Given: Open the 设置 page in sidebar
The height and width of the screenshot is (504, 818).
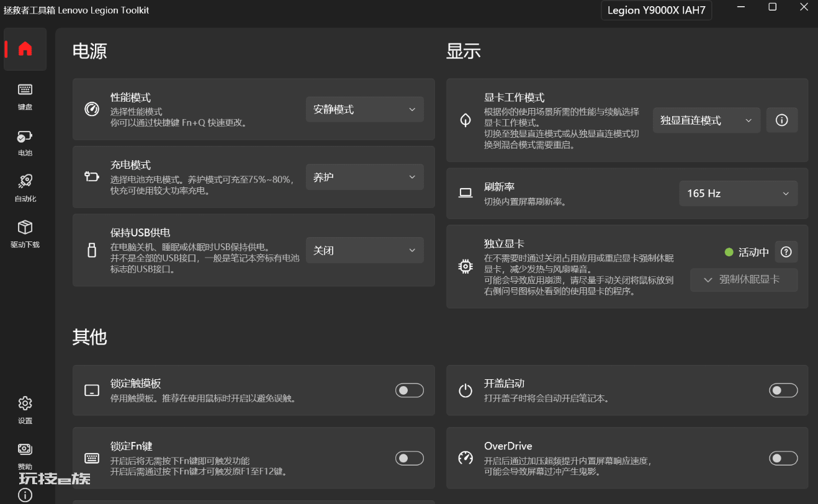Looking at the screenshot, I should [x=25, y=411].
